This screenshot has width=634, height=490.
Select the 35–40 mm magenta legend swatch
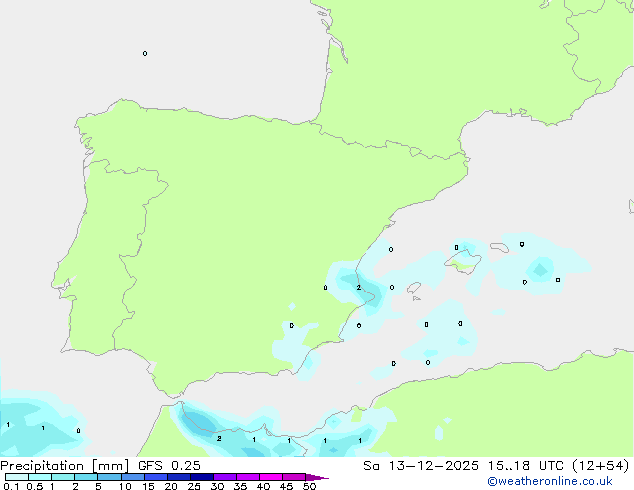(x=250, y=477)
